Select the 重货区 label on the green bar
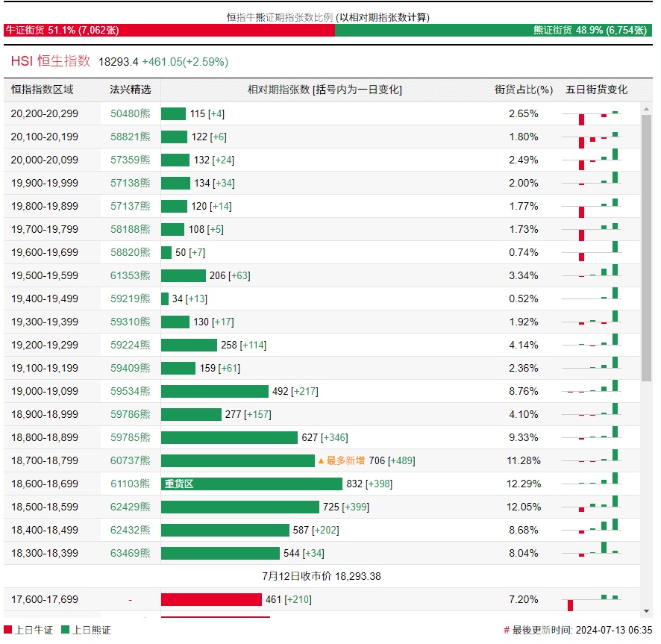 [179, 484]
